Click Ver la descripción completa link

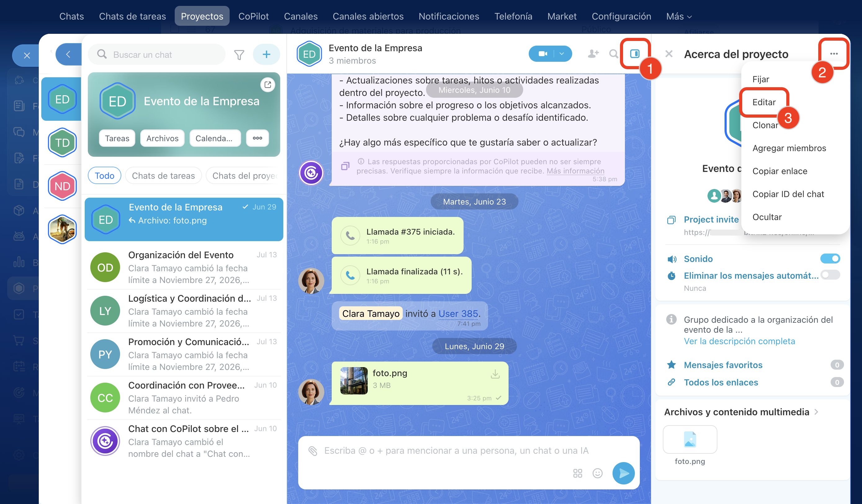[x=739, y=341]
